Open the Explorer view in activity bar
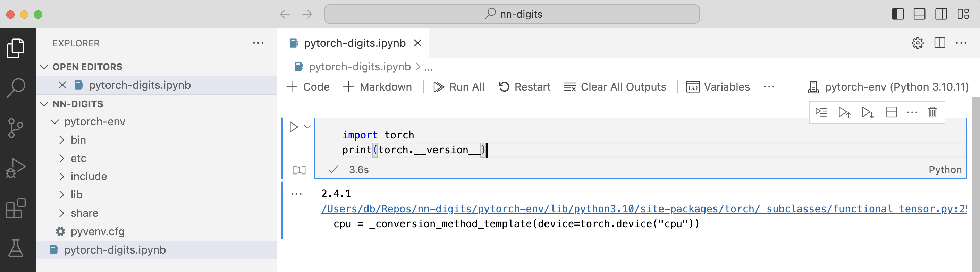 click(16, 48)
